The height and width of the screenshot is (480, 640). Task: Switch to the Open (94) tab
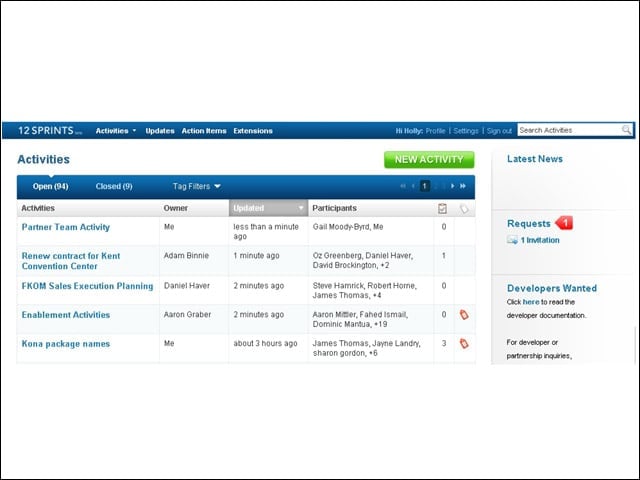tap(50, 187)
